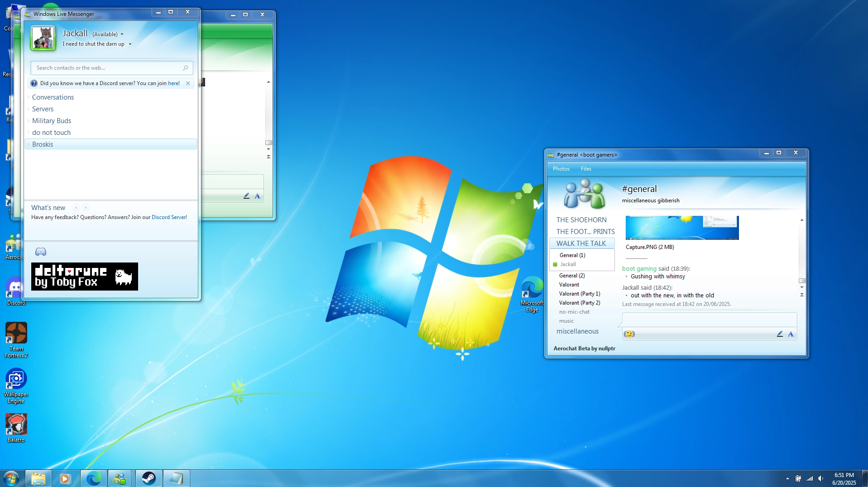Open the Photos tab in #general window
The width and height of the screenshot is (868, 487).
click(x=561, y=169)
